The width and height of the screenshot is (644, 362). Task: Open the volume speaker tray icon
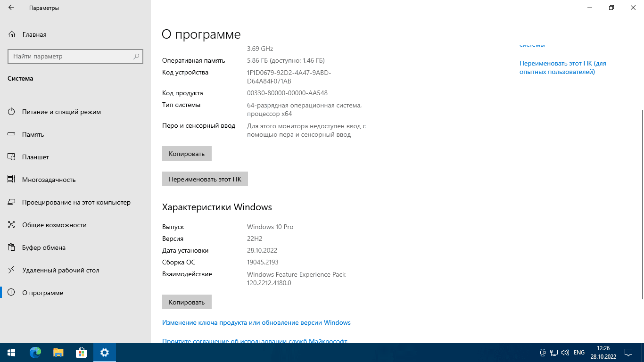(x=565, y=353)
